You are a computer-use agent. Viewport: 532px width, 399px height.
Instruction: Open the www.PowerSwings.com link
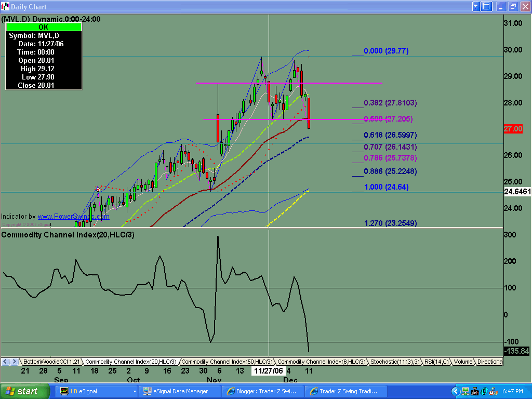[x=74, y=217]
